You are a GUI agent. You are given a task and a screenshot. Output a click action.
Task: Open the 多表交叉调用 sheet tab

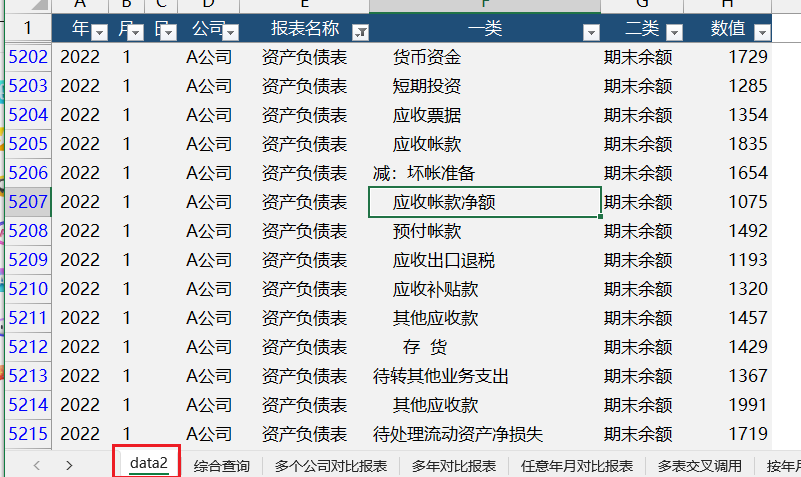tap(699, 466)
